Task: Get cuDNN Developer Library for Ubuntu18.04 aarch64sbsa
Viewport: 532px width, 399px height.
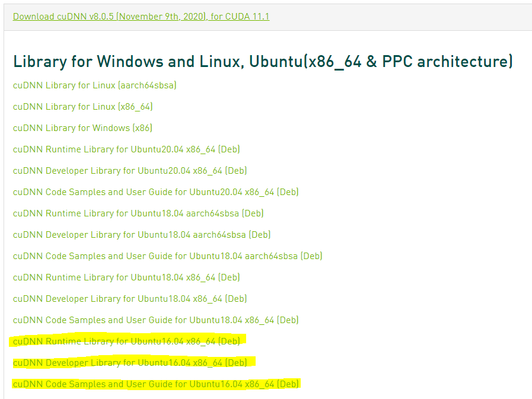Action: tap(142, 235)
